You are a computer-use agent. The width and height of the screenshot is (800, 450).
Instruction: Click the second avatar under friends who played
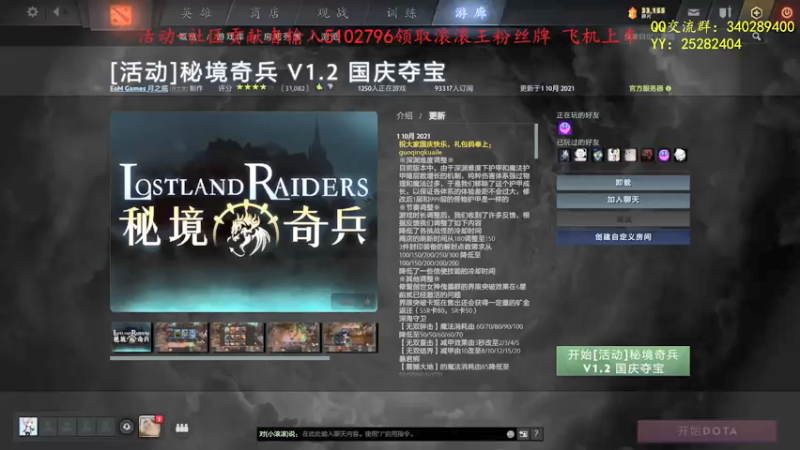[581, 155]
